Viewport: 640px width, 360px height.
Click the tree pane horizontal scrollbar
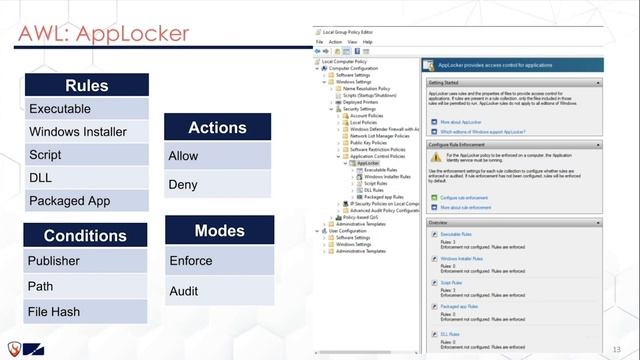coord(355,352)
